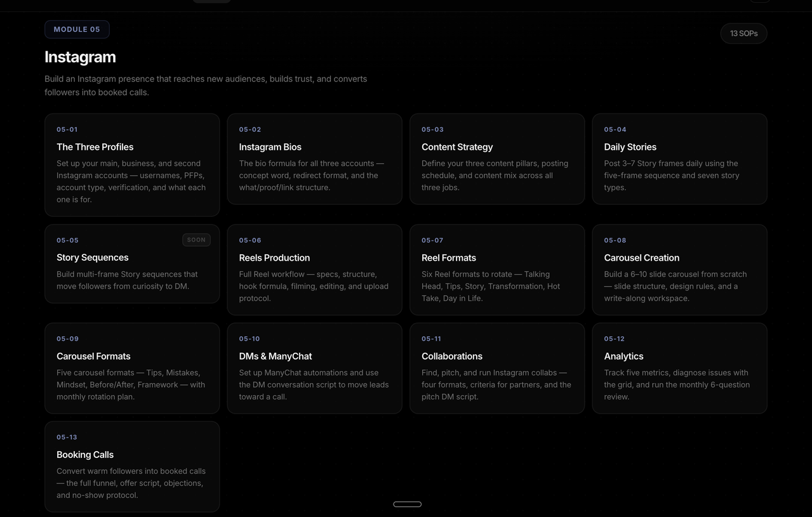Open the Carousel Formats card
Screen dimensions: 812x517
(132, 369)
